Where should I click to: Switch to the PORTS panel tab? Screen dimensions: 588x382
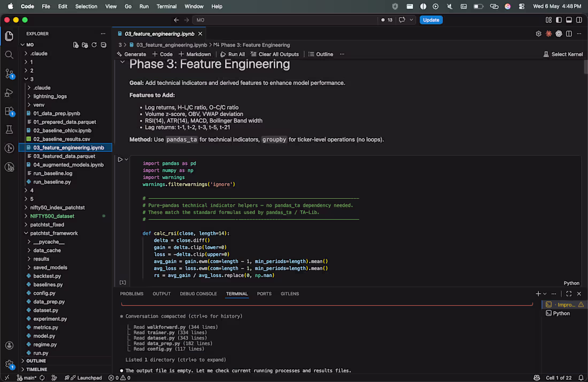tap(264, 294)
